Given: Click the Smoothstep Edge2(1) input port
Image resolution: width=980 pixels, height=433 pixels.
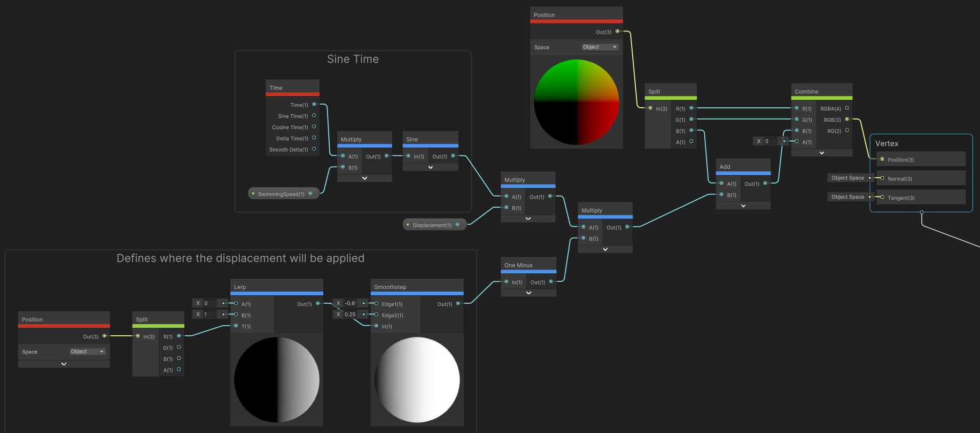Looking at the screenshot, I should tap(376, 314).
